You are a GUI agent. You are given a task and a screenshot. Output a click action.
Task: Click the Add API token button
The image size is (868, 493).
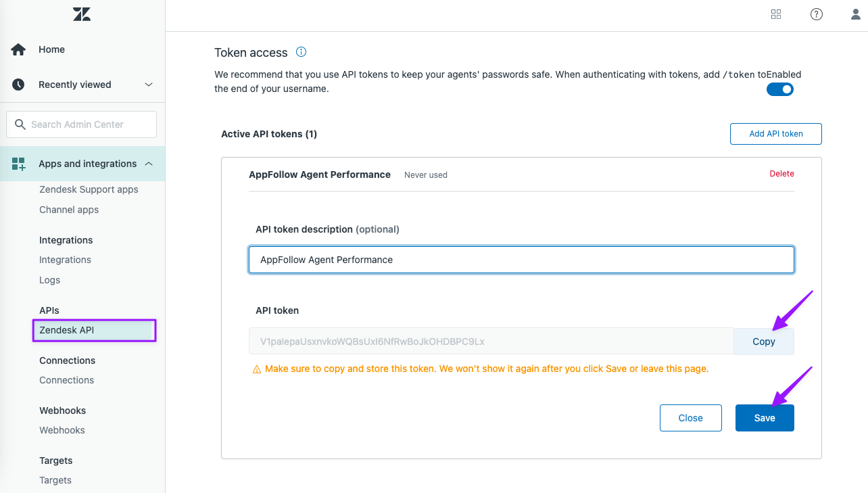776,134
